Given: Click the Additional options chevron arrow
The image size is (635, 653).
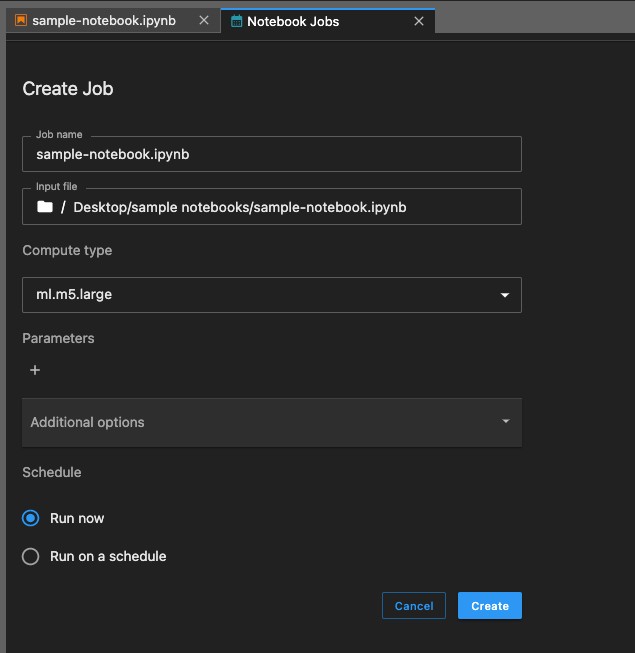Looking at the screenshot, I should [x=506, y=421].
